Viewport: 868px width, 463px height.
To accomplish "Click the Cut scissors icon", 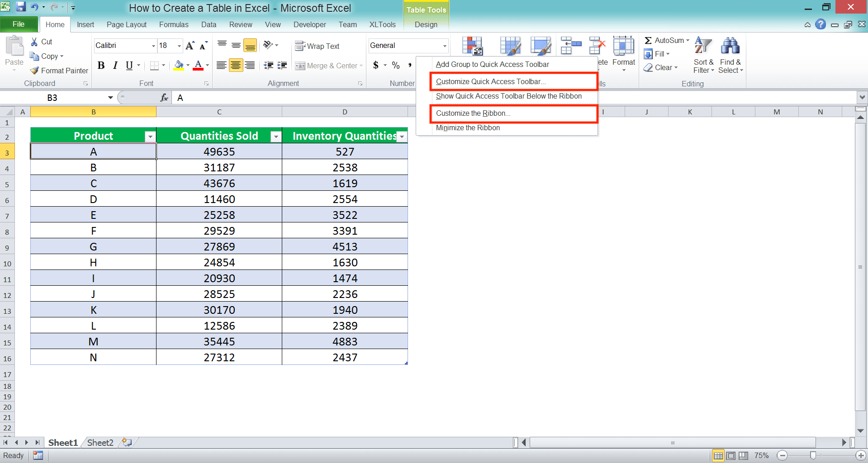I will (x=34, y=42).
